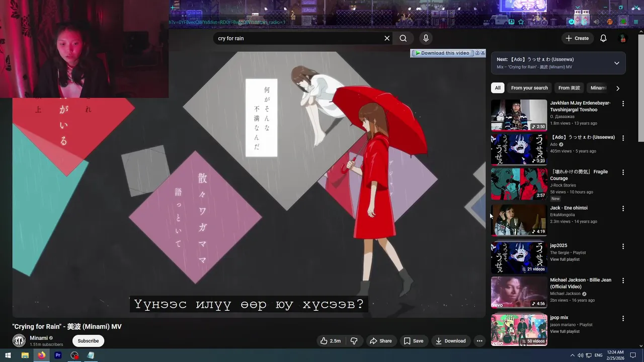Open list-all-tabs chevron in title bar
The width and height of the screenshot is (644, 362).
578,8
